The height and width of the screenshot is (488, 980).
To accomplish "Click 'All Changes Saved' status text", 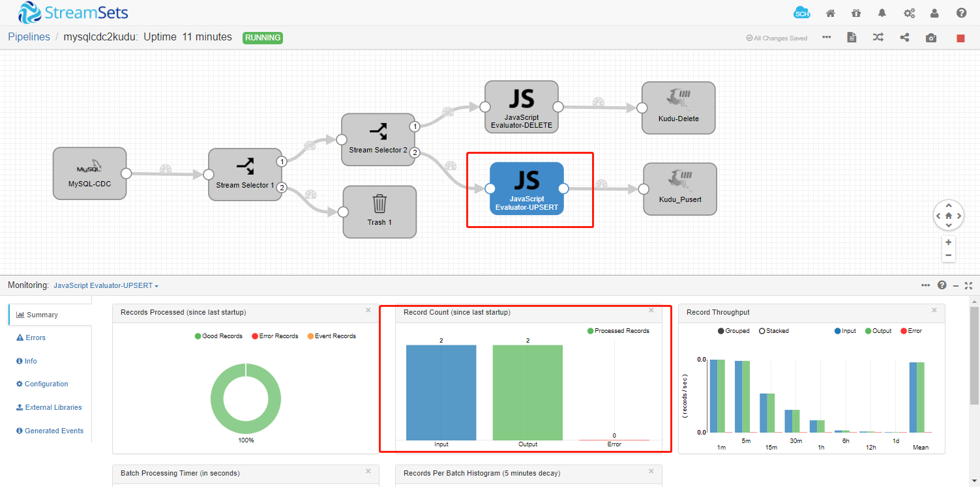I will click(x=777, y=38).
